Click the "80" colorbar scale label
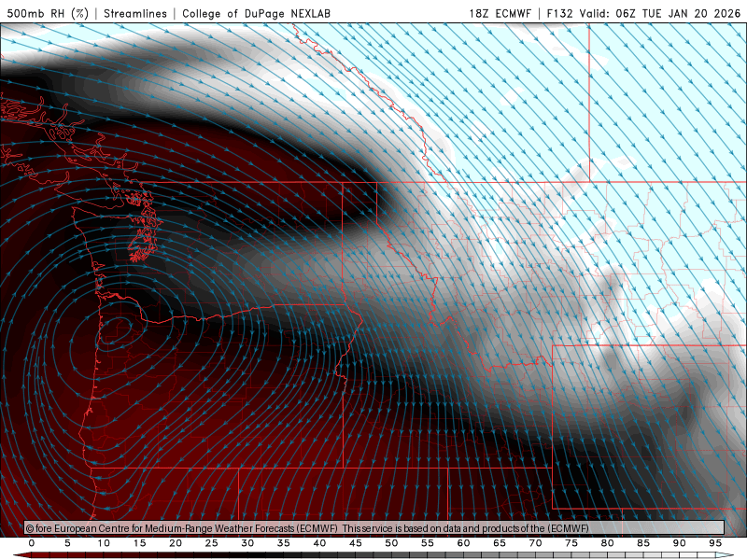Viewport: 747px width, 560px height. point(608,543)
